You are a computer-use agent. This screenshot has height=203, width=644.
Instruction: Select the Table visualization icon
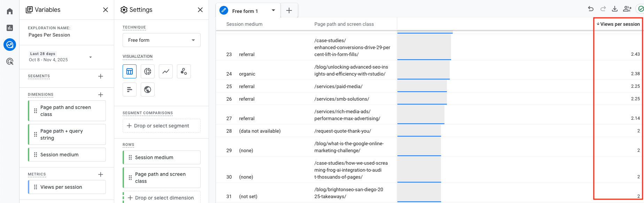pyautogui.click(x=130, y=71)
